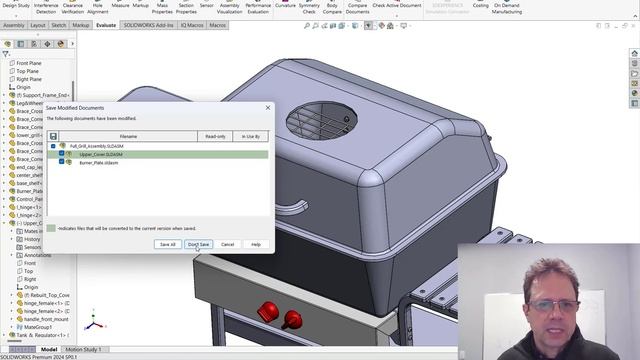This screenshot has height=360, width=640.
Task: Open the SOLIDWORKS Add-Ins tab
Action: pos(149,25)
